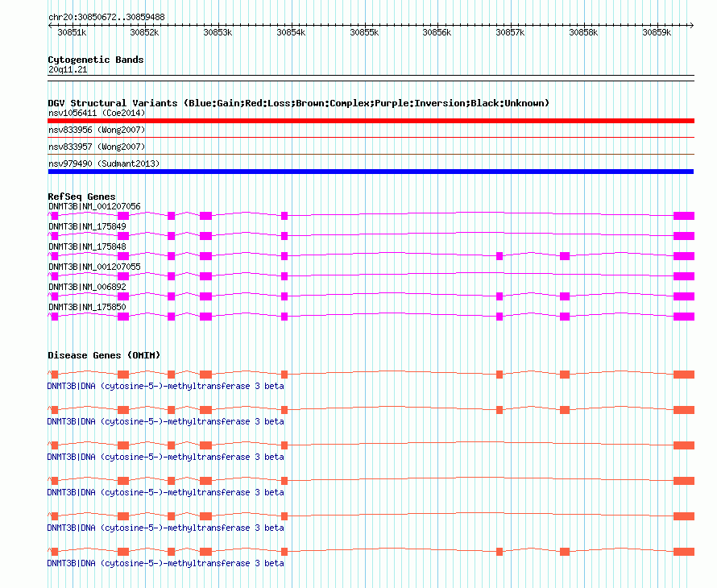This screenshot has width=717, height=588.
Task: Click the 30856k ruler position
Action: tap(437, 32)
